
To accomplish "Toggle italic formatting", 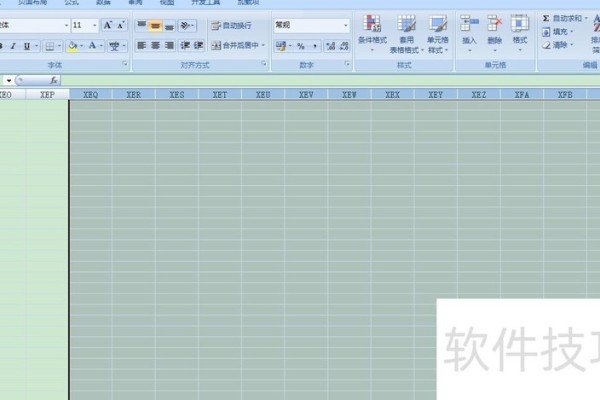I will [13, 46].
